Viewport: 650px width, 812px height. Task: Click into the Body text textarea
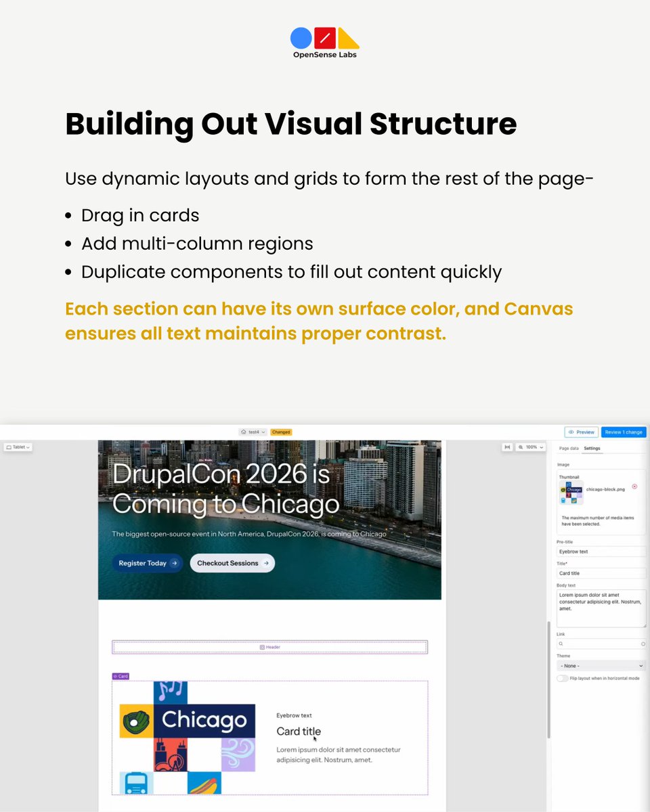click(x=601, y=608)
